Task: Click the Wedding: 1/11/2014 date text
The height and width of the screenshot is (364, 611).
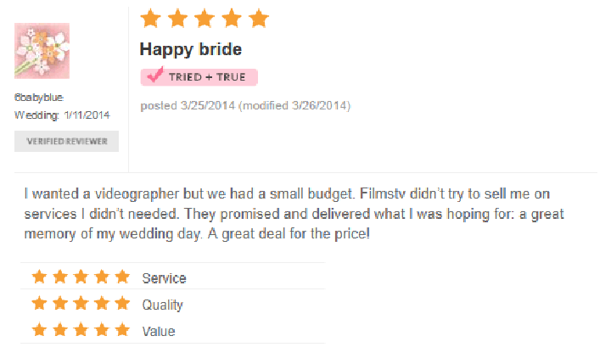Action: pos(62,115)
